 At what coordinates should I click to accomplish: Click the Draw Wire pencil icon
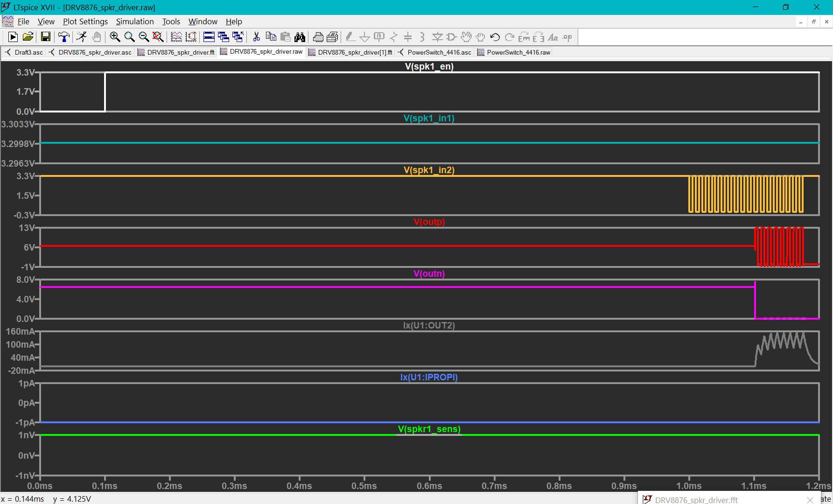coord(350,37)
